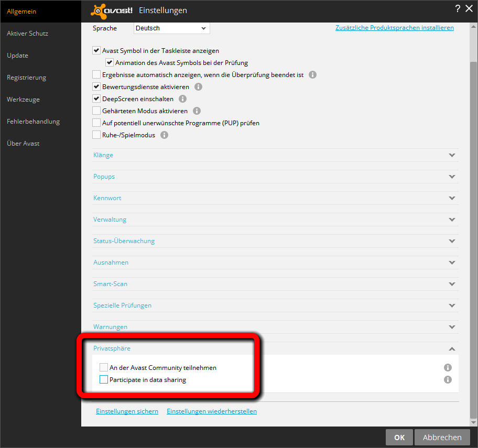Click the Abbrechen button
The image size is (478, 448).
442,438
